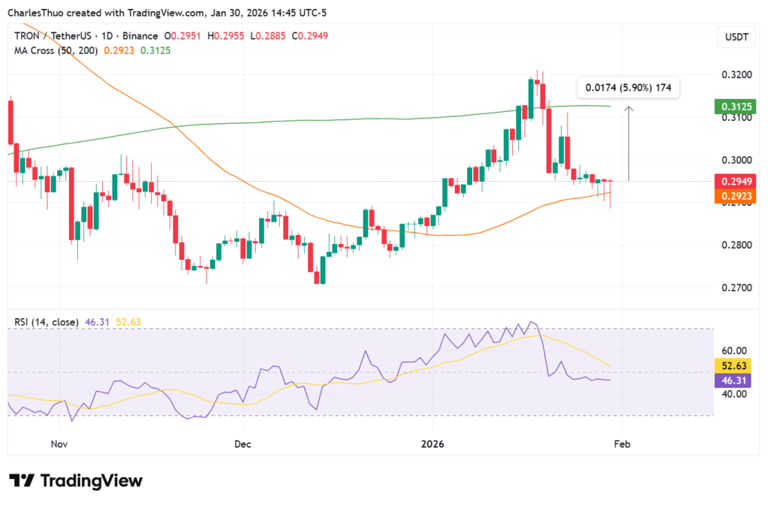Click the Dec label on time axis

click(242, 444)
